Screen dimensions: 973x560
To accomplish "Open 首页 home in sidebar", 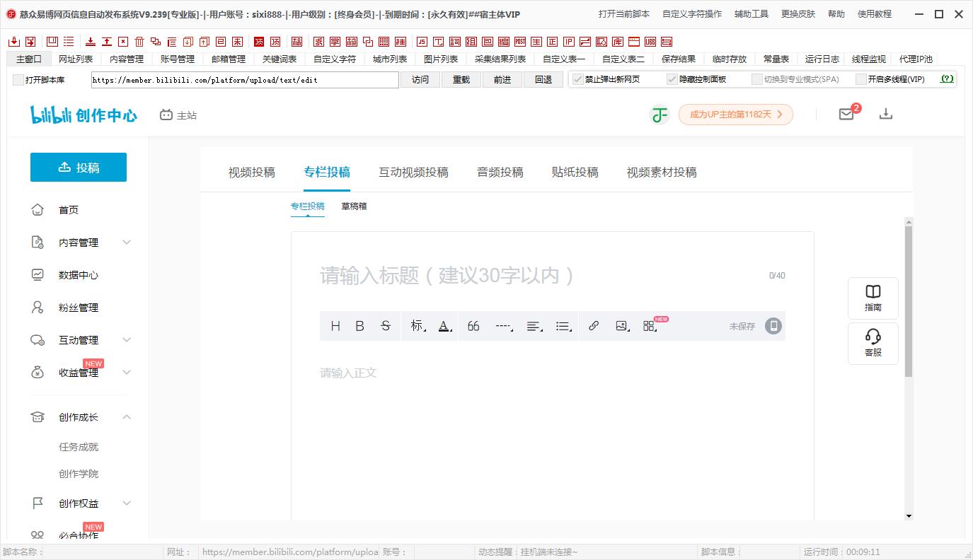I will pos(69,210).
